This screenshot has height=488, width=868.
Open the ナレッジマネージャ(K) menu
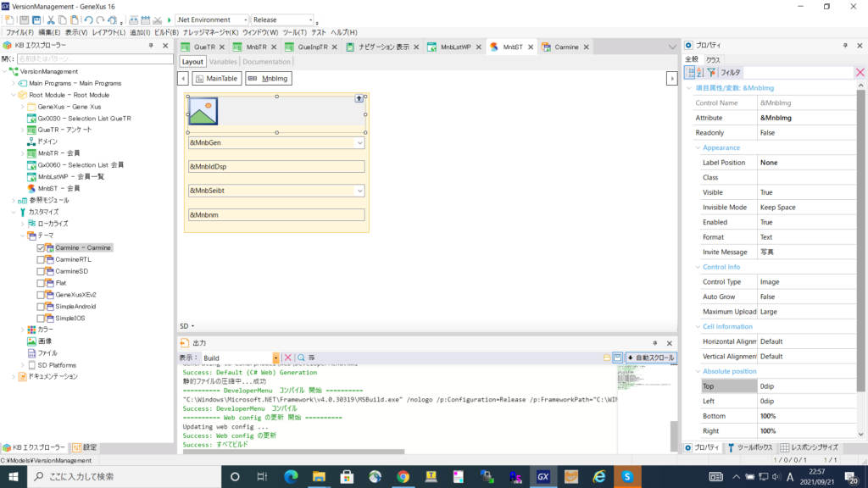point(210,33)
